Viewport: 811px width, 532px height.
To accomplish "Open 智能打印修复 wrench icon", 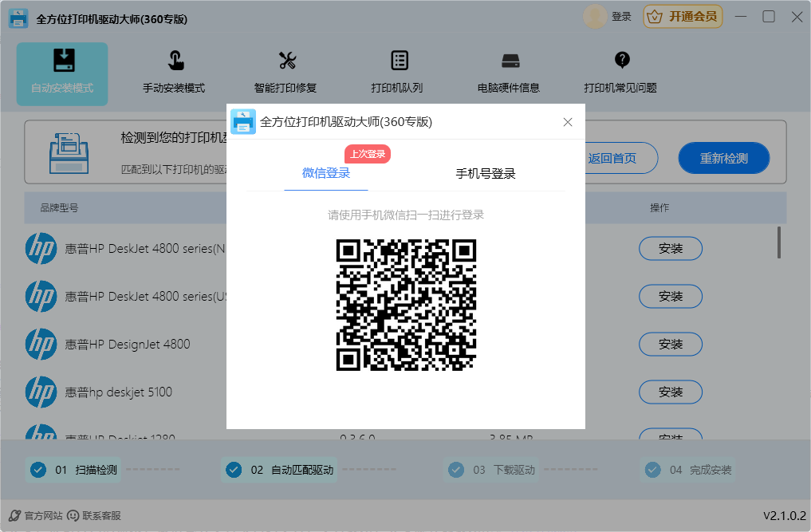I will [x=286, y=61].
